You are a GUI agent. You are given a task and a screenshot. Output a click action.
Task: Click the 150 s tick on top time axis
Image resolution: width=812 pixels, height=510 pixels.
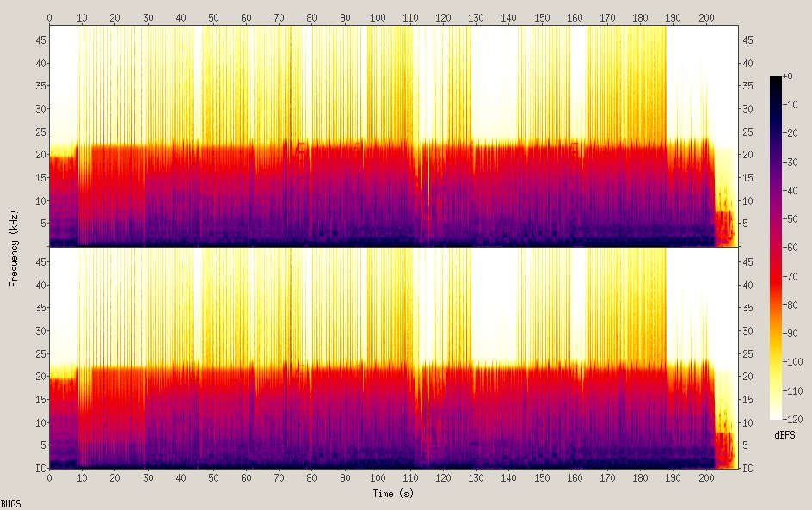(x=541, y=17)
